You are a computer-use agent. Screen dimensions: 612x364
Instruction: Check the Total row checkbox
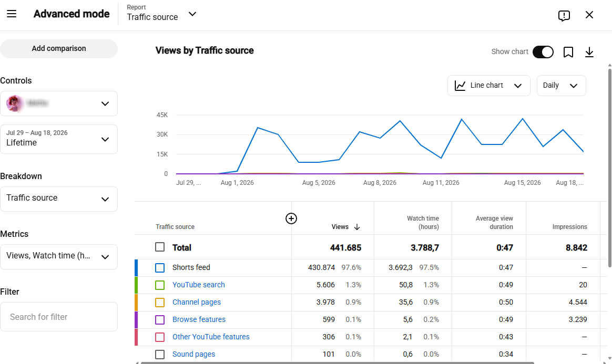click(x=160, y=247)
